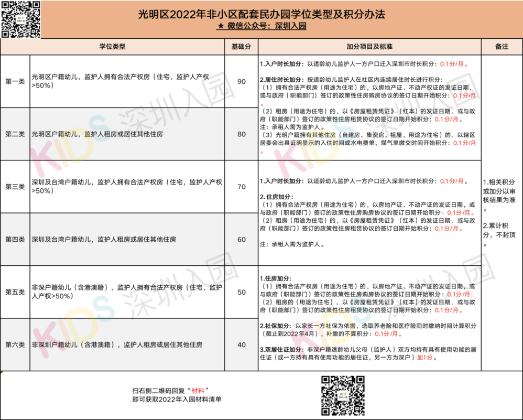Viewport: 523px width, 420px height.
Task: Click the text （截止到2022年4月）
Action: coord(292,334)
